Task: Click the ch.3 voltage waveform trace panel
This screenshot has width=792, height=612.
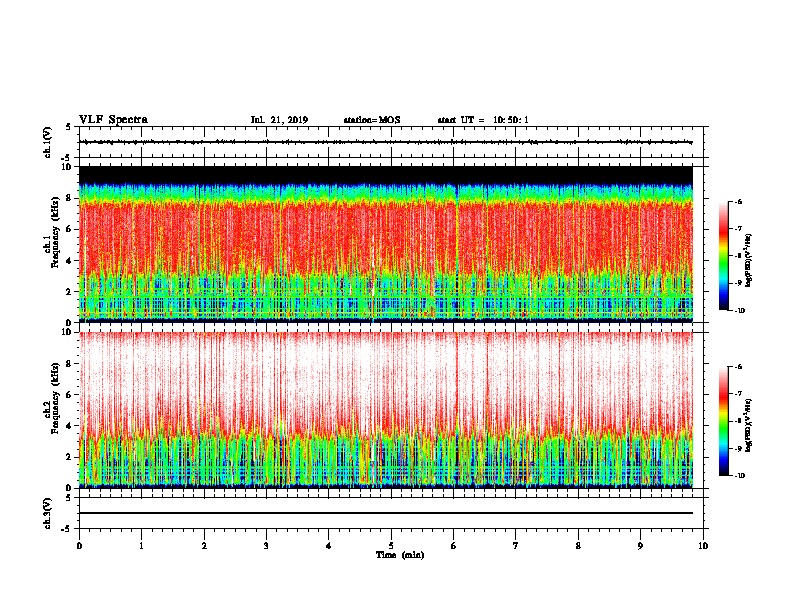Action: pos(391,513)
